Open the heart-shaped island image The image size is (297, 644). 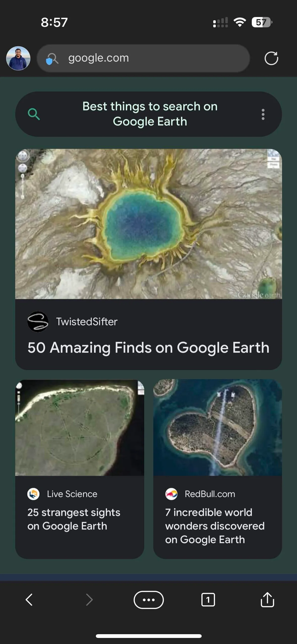pos(218,427)
